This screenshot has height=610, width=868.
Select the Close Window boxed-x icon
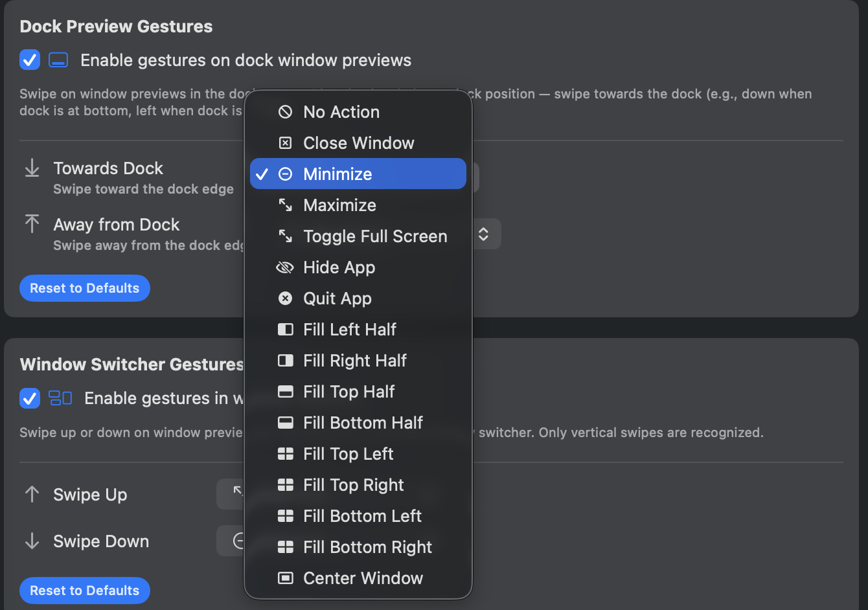click(285, 142)
